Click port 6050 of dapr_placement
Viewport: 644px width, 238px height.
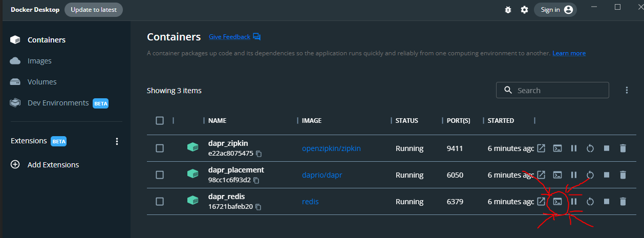(455, 175)
